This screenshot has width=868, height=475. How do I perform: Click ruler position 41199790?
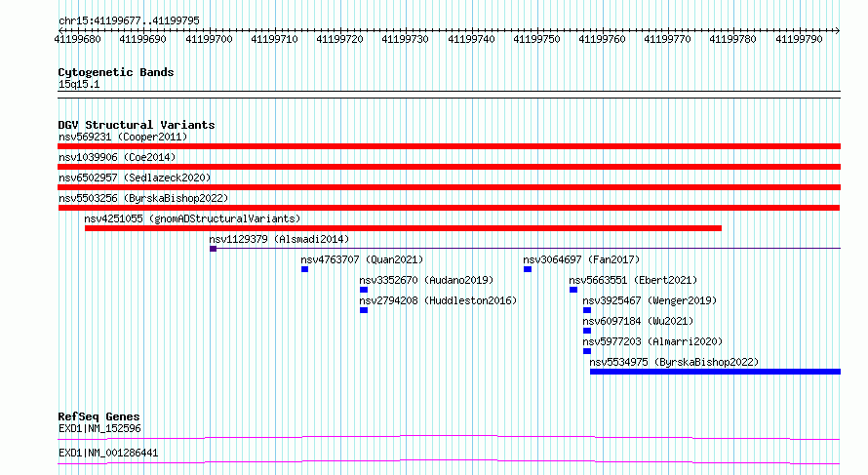click(799, 39)
